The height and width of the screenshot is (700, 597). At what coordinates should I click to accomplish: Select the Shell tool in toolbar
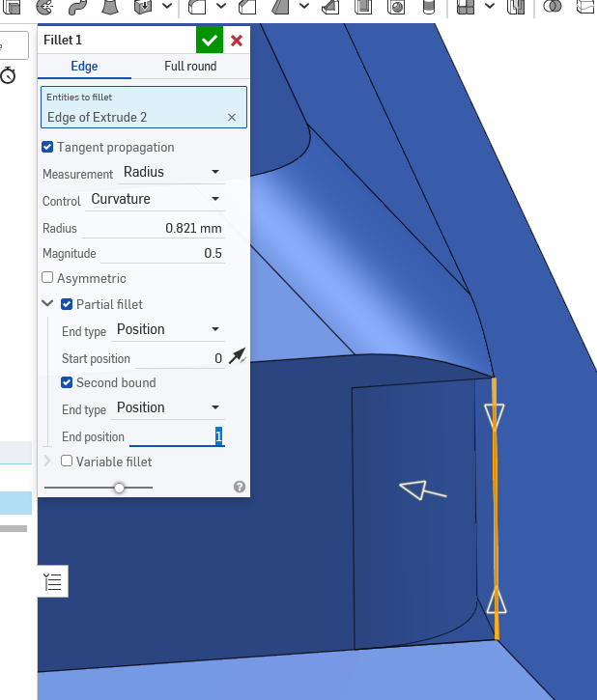pyautogui.click(x=363, y=7)
